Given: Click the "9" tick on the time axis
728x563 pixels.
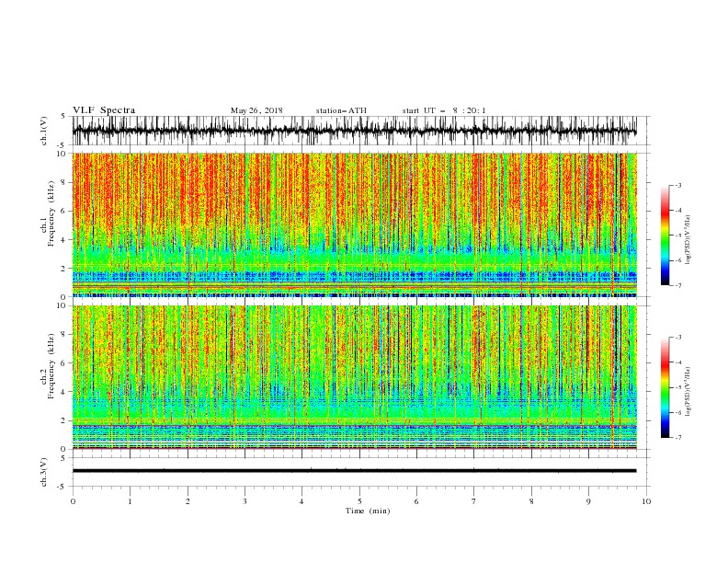Looking at the screenshot, I should (588, 501).
